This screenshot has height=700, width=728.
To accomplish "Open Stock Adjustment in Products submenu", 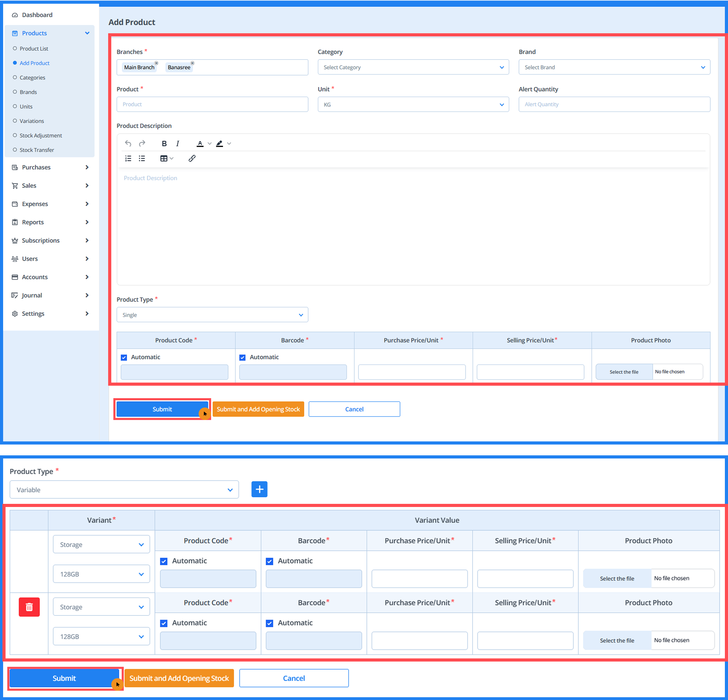I will coord(41,135).
